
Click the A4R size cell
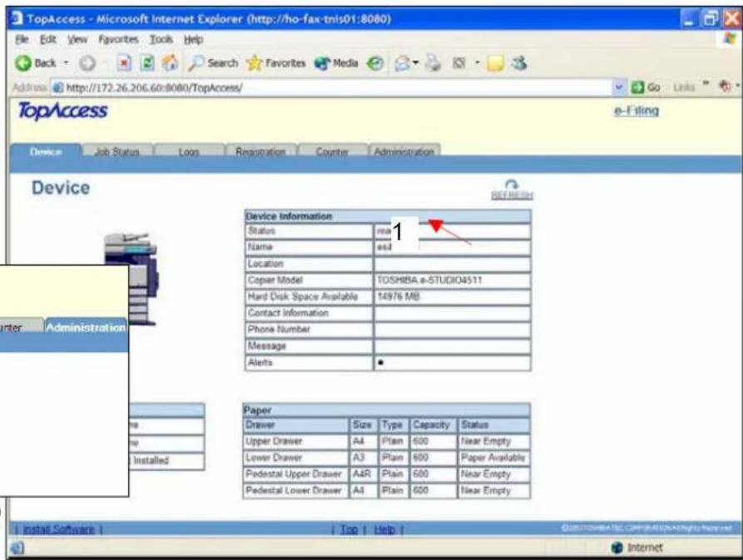362,473
